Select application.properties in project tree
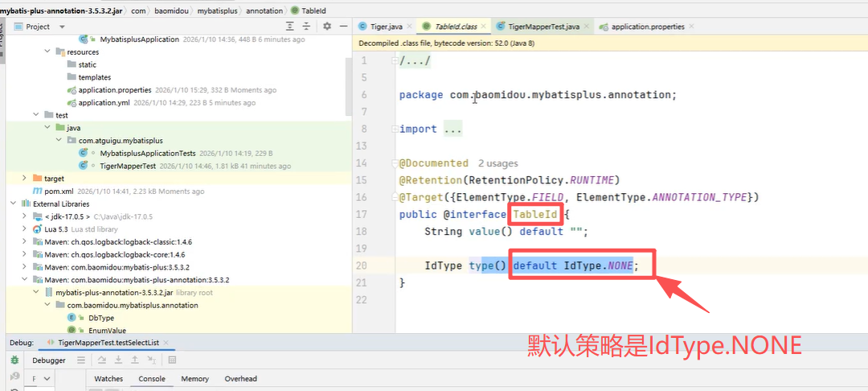Viewport: 868px width, 391px height. pos(115,90)
